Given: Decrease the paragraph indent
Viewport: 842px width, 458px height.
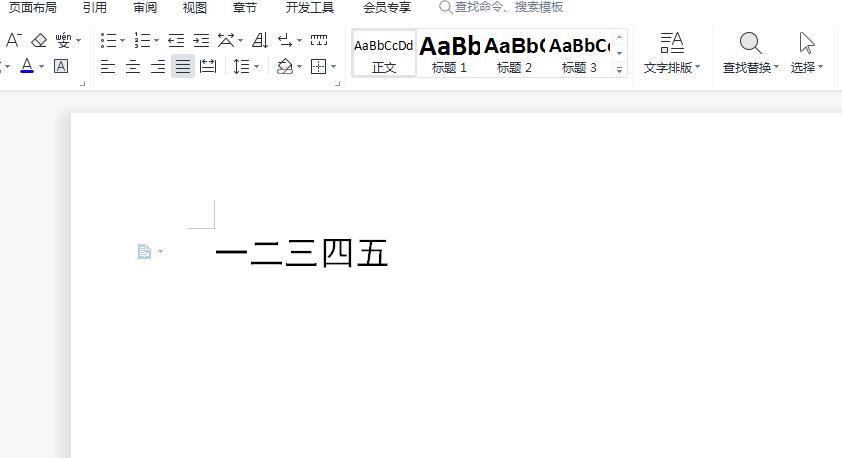Looking at the screenshot, I should [176, 40].
